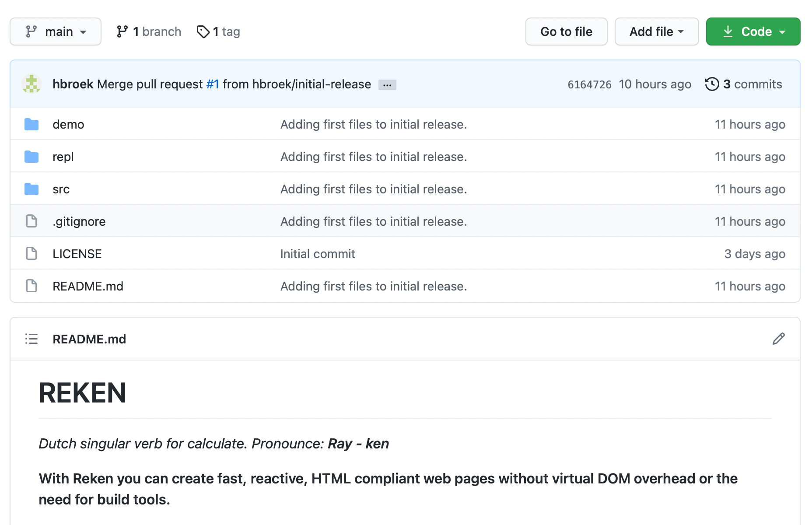Click the download icon in Code button
This screenshot has width=812, height=525.
728,31
